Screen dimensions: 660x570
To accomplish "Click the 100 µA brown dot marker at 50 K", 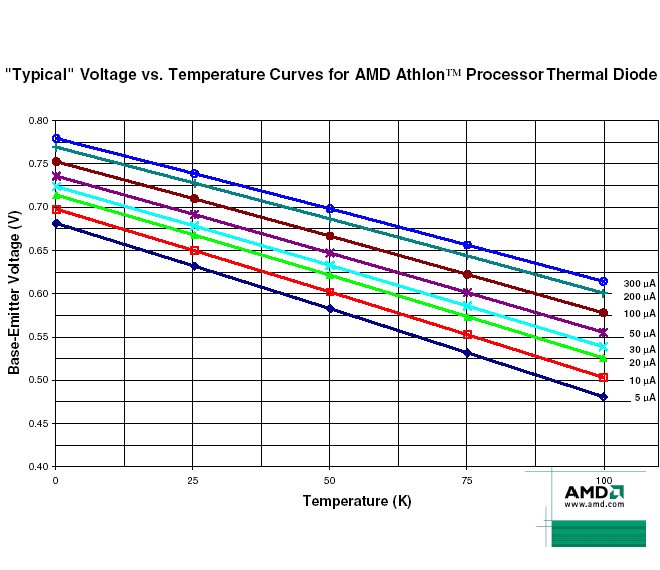I will pos(330,236).
